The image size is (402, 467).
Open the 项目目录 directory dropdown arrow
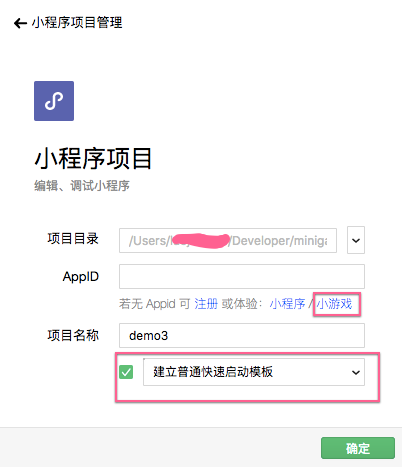[356, 240]
